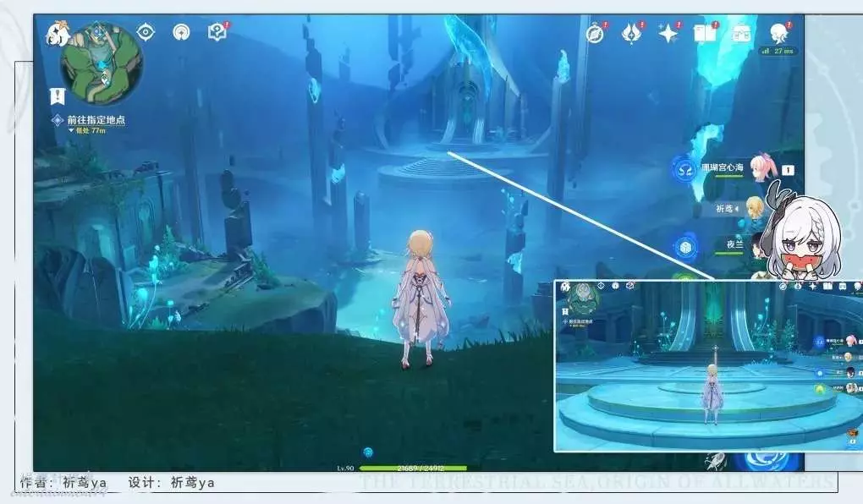863x504 pixels.
Task: Open the compass icon in the top-right bar
Action: point(596,34)
